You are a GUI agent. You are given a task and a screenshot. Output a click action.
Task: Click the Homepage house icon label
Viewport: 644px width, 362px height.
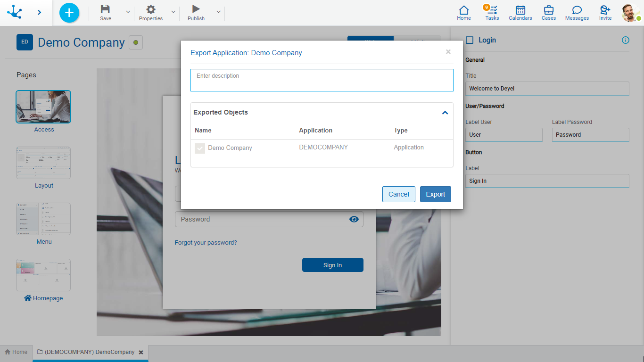(43, 298)
